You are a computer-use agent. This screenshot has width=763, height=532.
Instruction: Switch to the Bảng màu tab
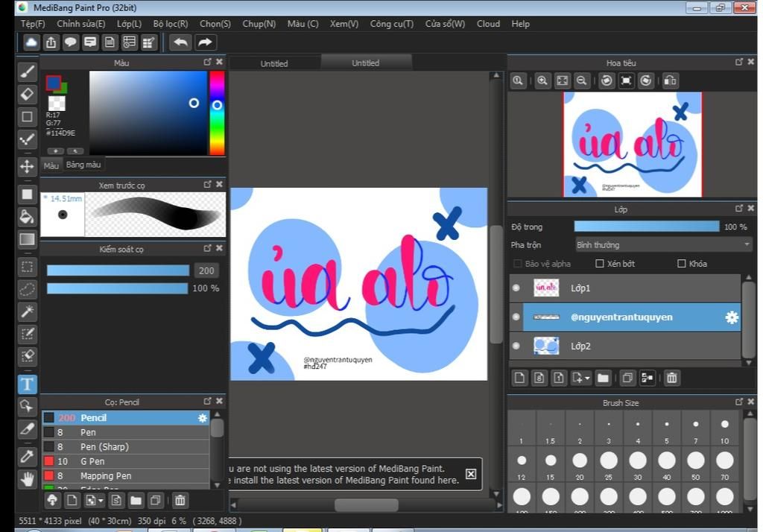point(83,165)
